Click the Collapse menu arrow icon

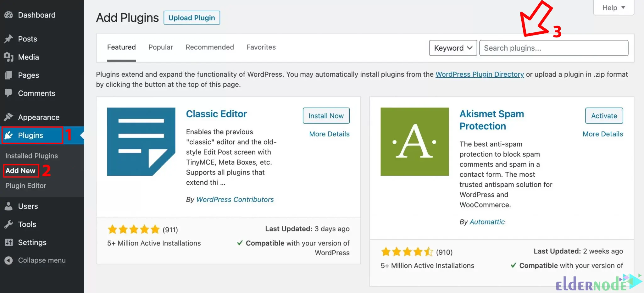click(9, 260)
